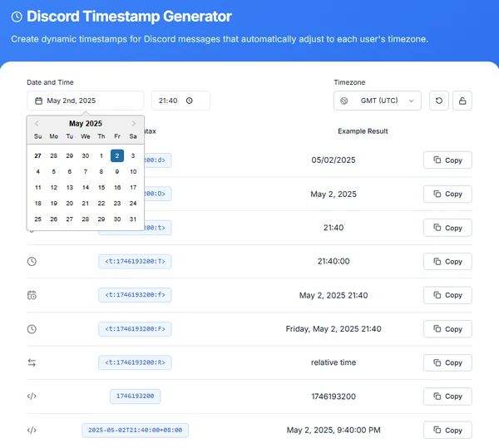The image size is (499, 448).
Task: Pick May 12 in the calendar
Action: coord(54,188)
